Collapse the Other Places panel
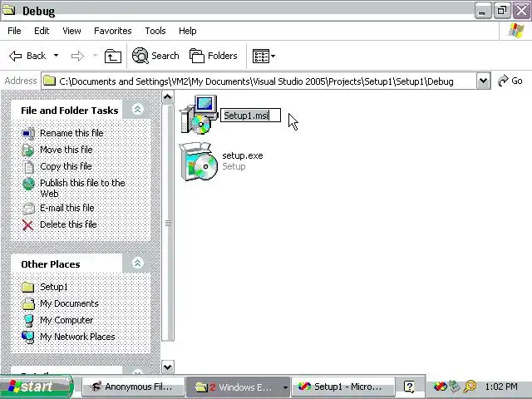The height and width of the screenshot is (399, 532). (x=137, y=263)
